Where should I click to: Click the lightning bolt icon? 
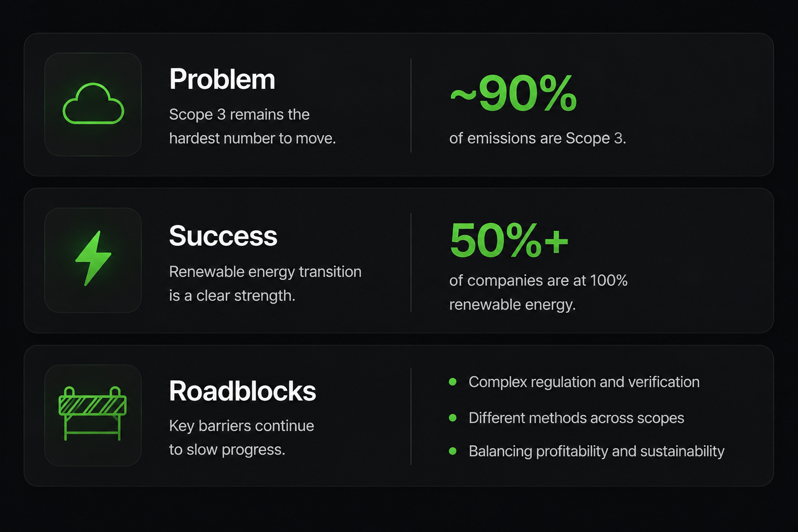[x=94, y=259]
